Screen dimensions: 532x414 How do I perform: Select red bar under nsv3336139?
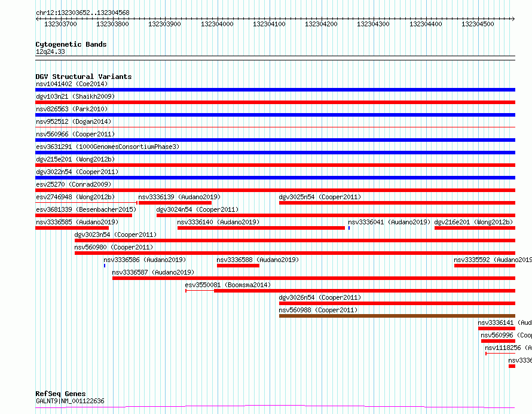[x=175, y=203]
